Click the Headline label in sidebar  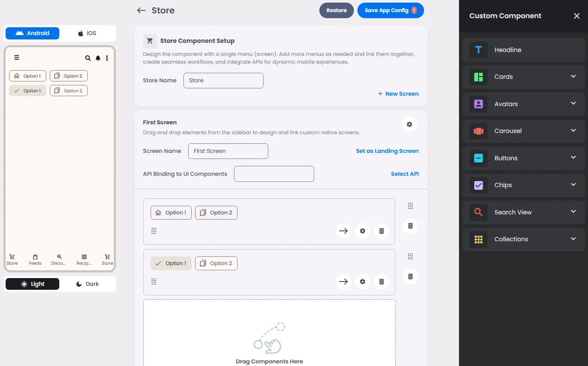pos(508,50)
